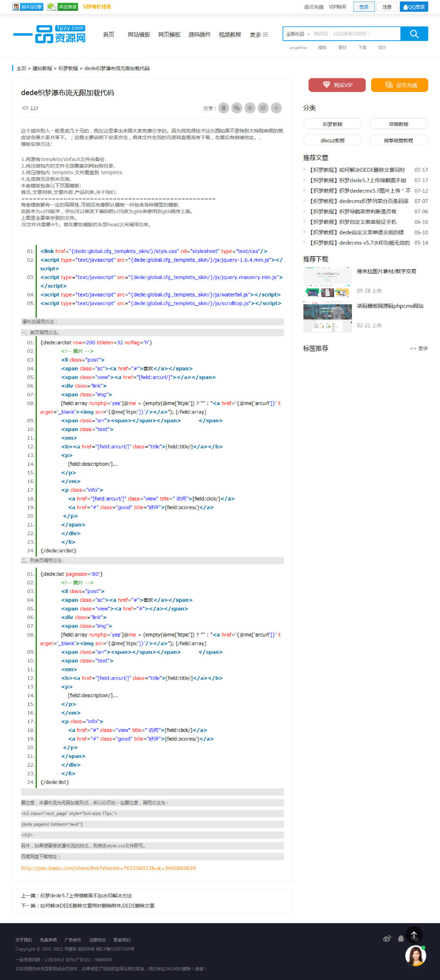Click the QQ登录 button

[x=414, y=7]
